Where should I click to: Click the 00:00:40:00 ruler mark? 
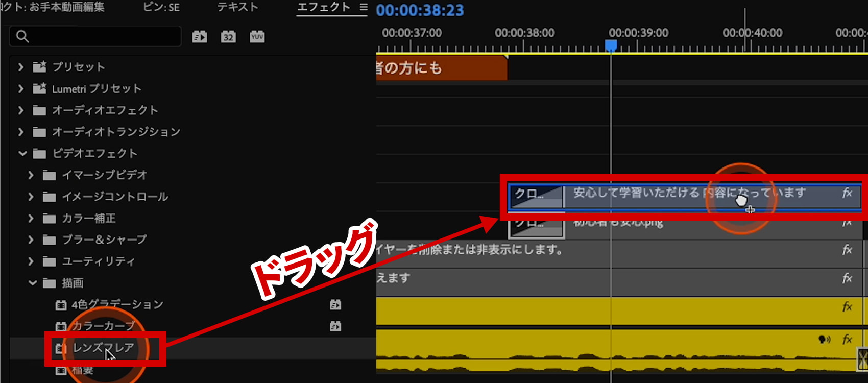point(753,33)
